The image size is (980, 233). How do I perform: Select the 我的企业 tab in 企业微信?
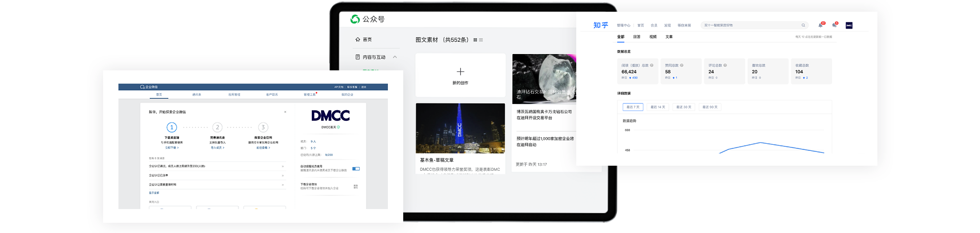(x=347, y=94)
